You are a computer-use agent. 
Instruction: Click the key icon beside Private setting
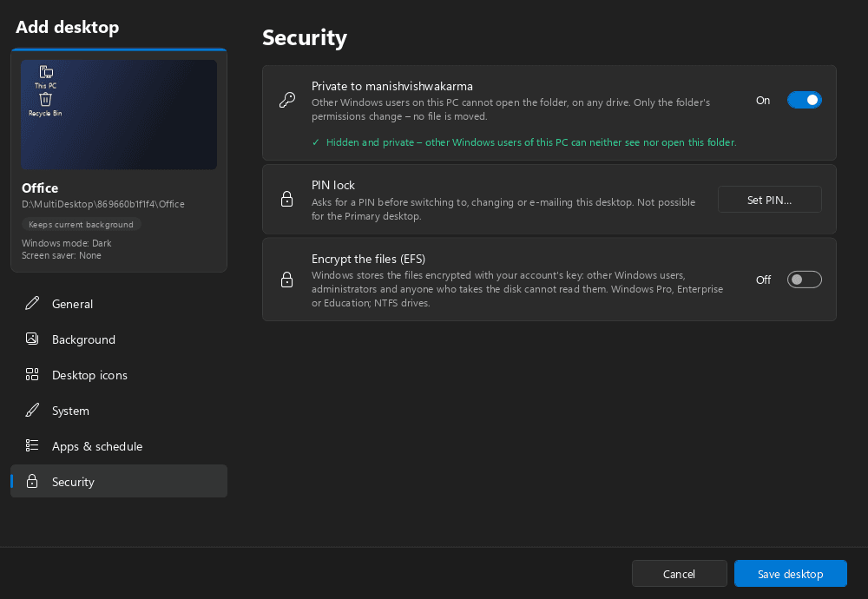pos(286,100)
